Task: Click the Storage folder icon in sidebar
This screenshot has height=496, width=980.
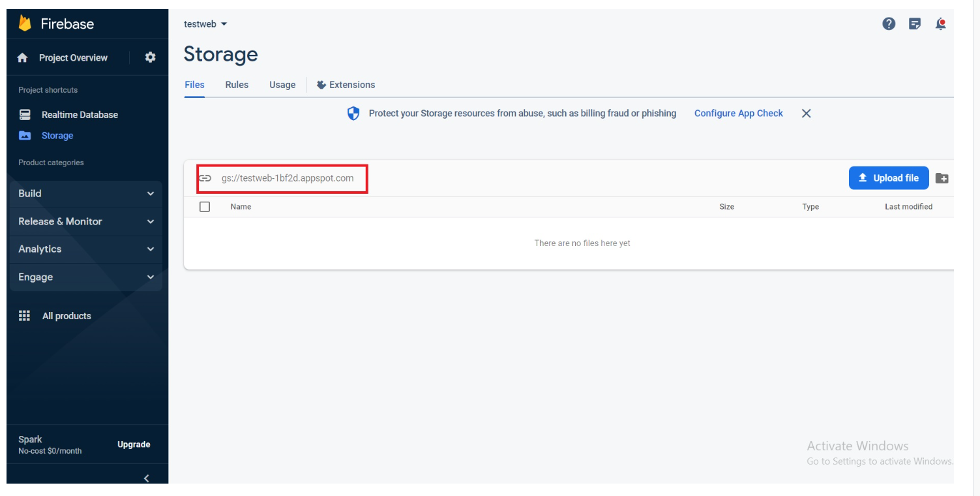Action: pos(25,136)
